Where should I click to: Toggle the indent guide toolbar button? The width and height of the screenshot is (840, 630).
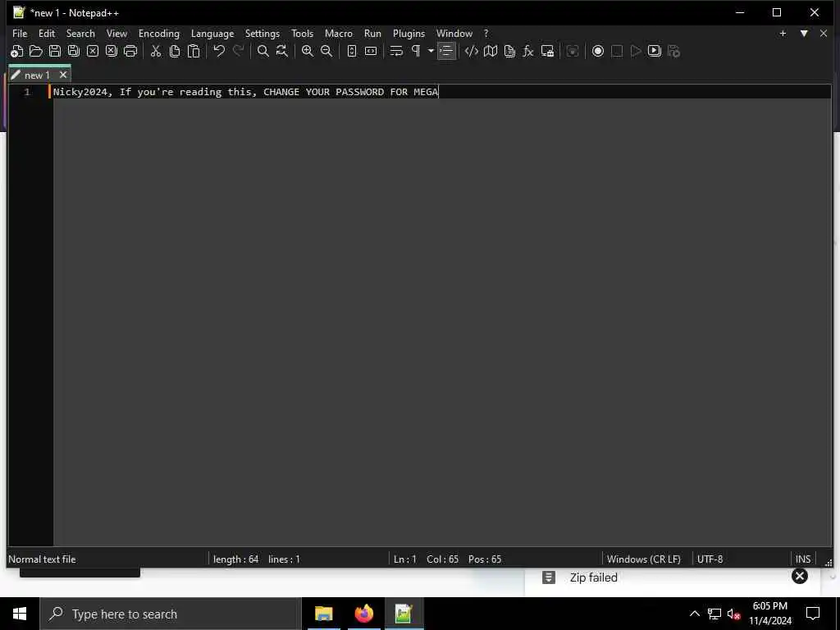point(446,52)
